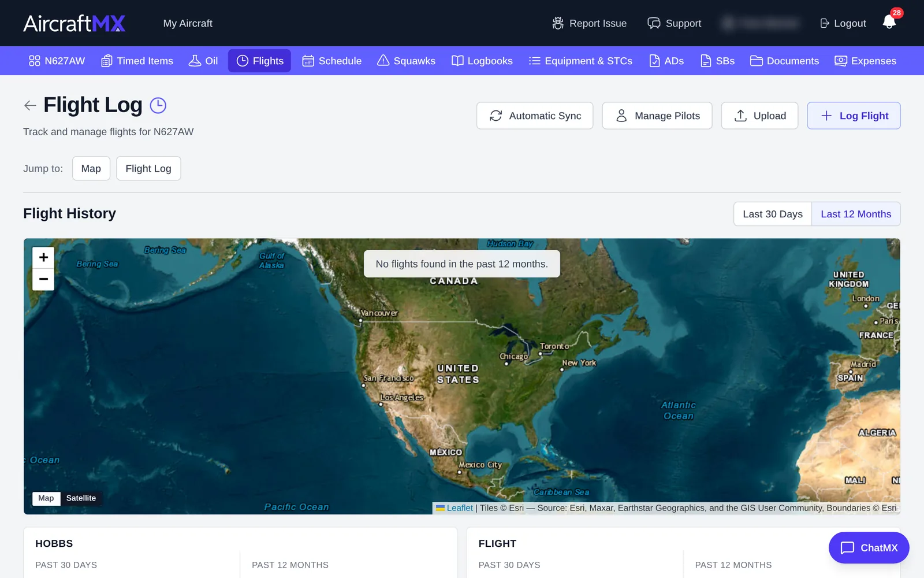
Task: Open Manage Pilots
Action: click(657, 116)
